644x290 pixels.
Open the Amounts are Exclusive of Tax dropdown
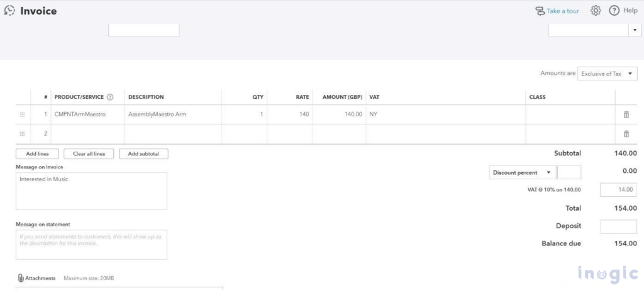[608, 74]
